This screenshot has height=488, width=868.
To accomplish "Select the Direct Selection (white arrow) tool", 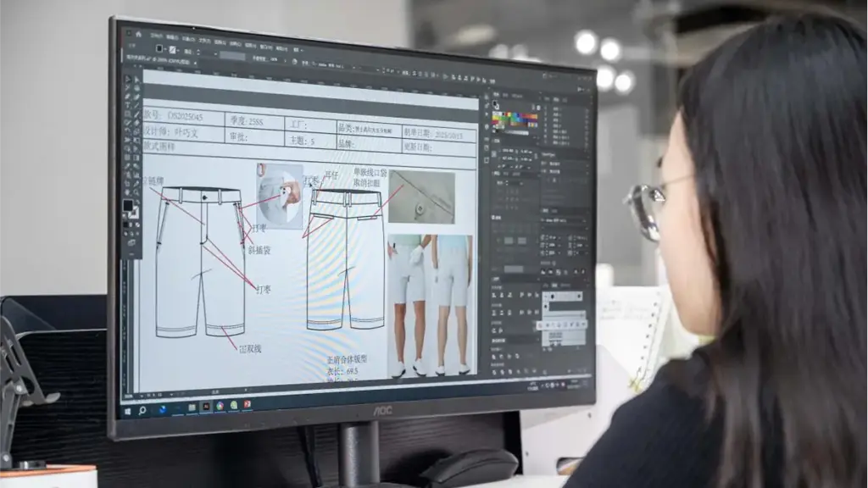I will [136, 80].
